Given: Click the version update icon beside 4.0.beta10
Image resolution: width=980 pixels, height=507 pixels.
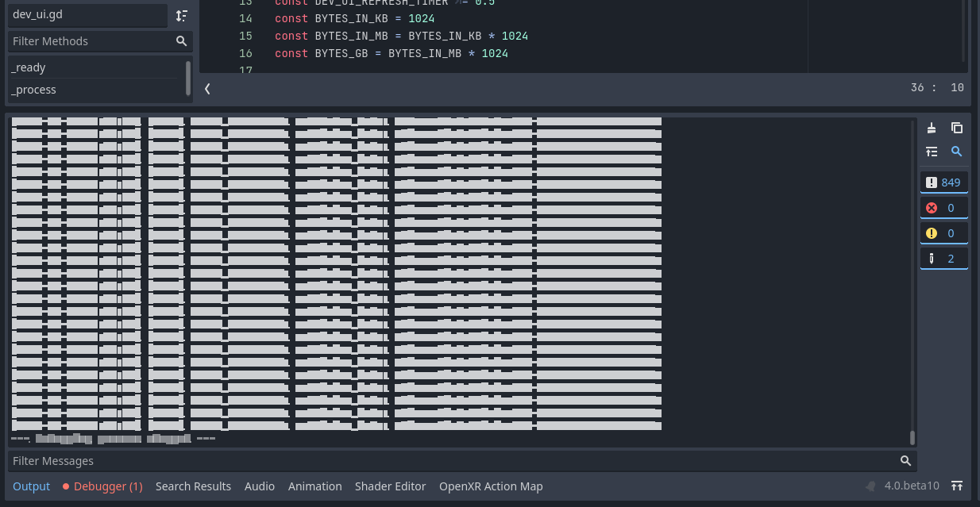Looking at the screenshot, I should [x=957, y=485].
